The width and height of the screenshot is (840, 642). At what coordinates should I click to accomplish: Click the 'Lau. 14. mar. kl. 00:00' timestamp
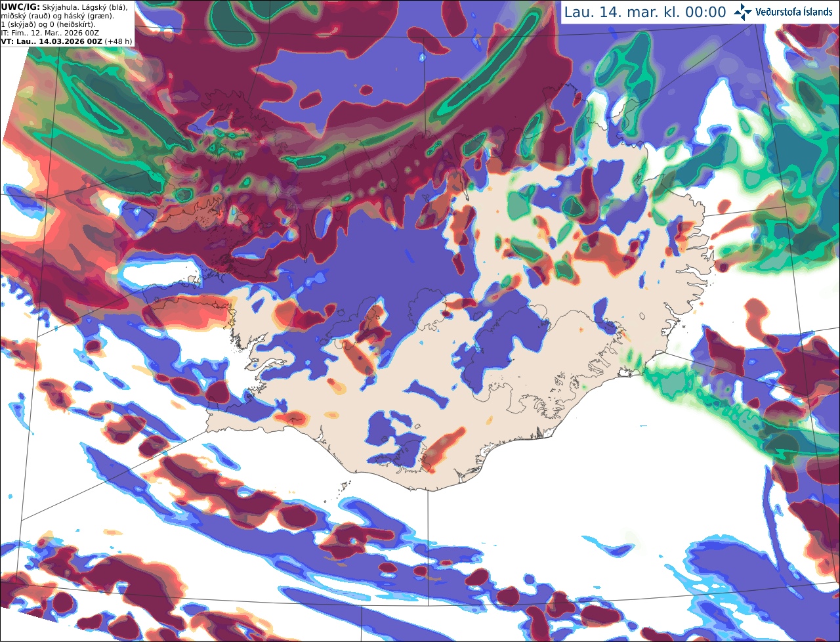pos(645,12)
